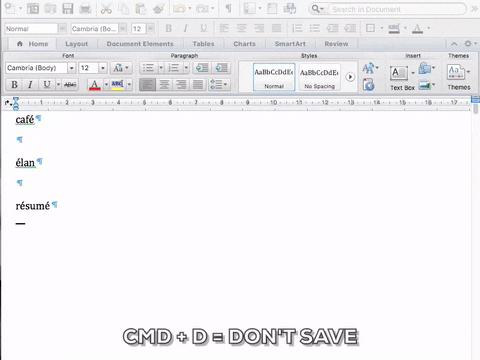
Task: Apply the yellow text highlight color
Action: pyautogui.click(x=118, y=85)
